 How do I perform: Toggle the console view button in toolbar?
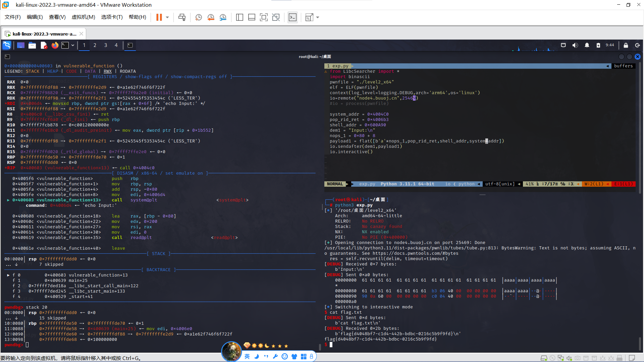(x=292, y=17)
